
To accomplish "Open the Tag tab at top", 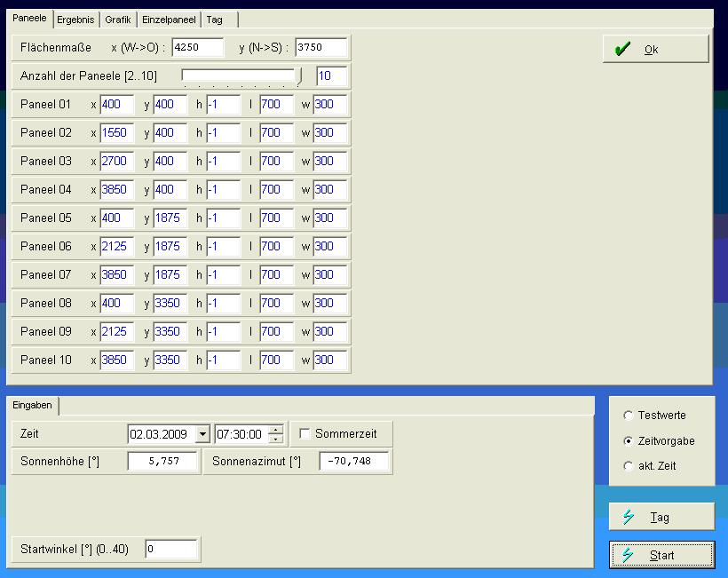I will (x=215, y=20).
